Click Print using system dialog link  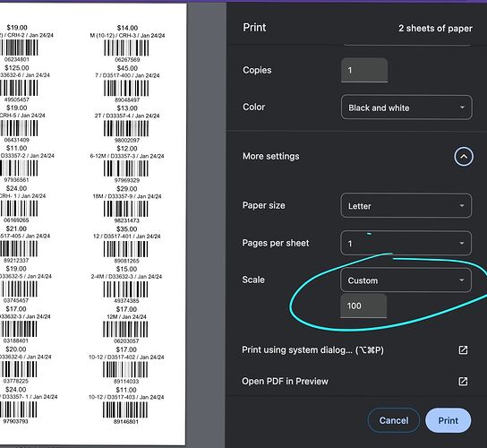(x=312, y=350)
